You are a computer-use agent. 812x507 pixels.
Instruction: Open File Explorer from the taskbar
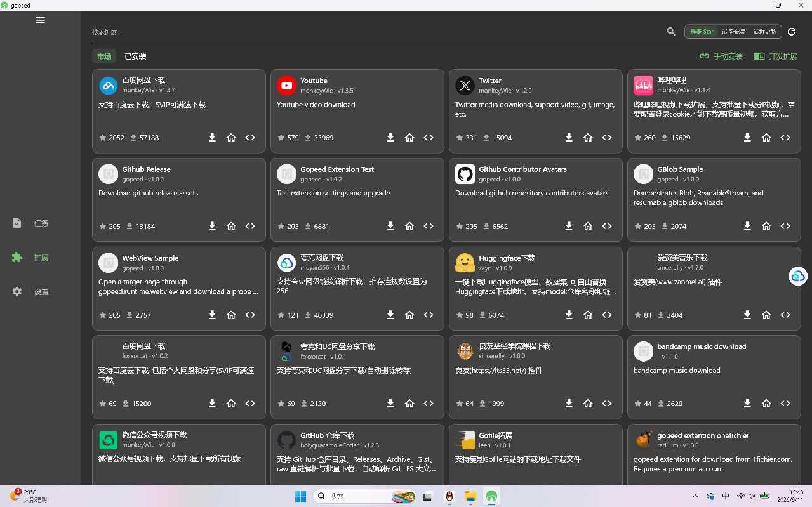pyautogui.click(x=470, y=496)
